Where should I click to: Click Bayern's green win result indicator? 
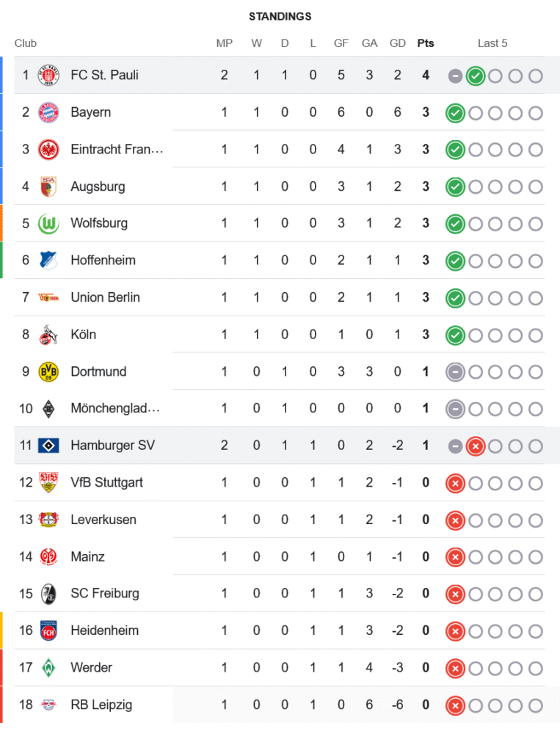pyautogui.click(x=455, y=113)
